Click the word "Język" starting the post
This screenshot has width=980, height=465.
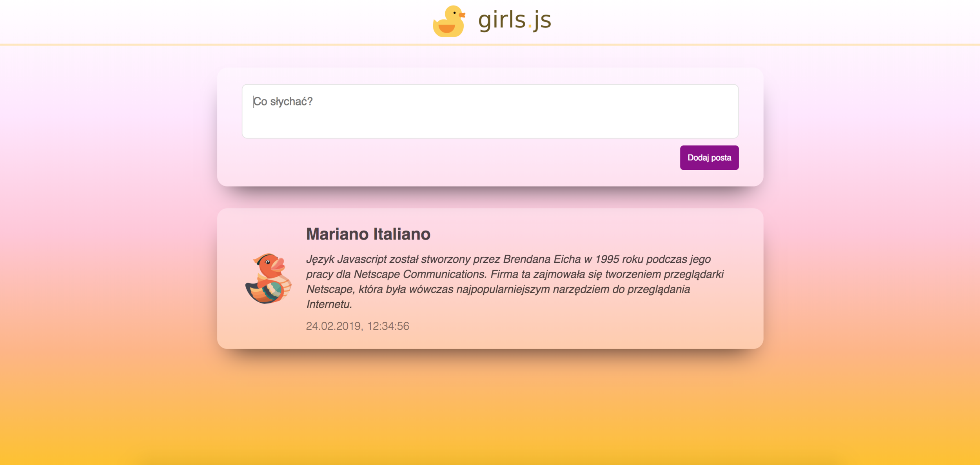(320, 260)
